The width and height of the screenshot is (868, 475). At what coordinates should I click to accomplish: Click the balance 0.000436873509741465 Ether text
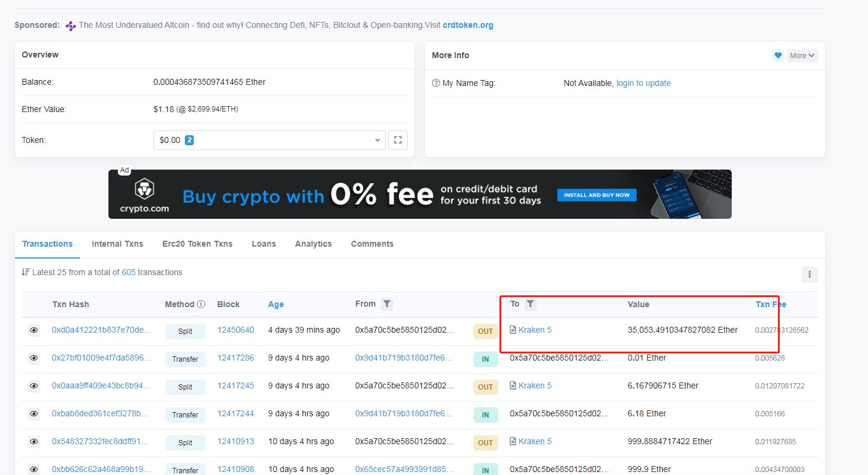[x=210, y=82]
